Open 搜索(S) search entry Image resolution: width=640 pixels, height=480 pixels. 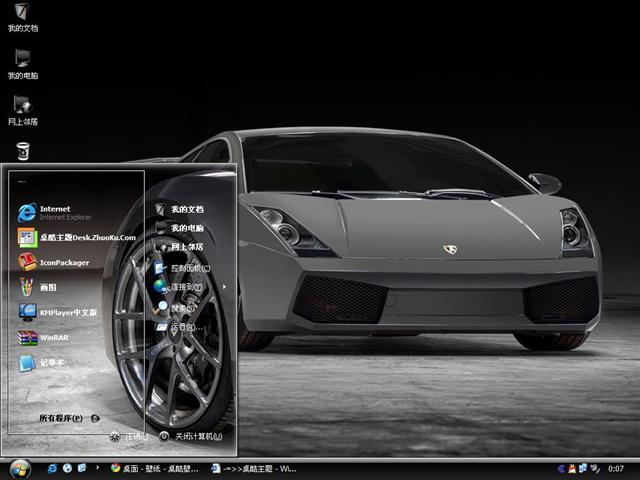pyautogui.click(x=175, y=308)
